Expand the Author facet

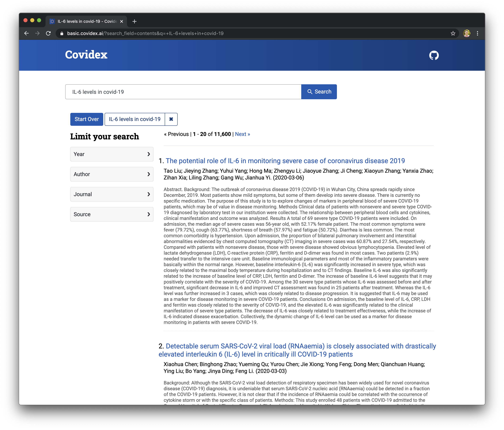coord(112,174)
